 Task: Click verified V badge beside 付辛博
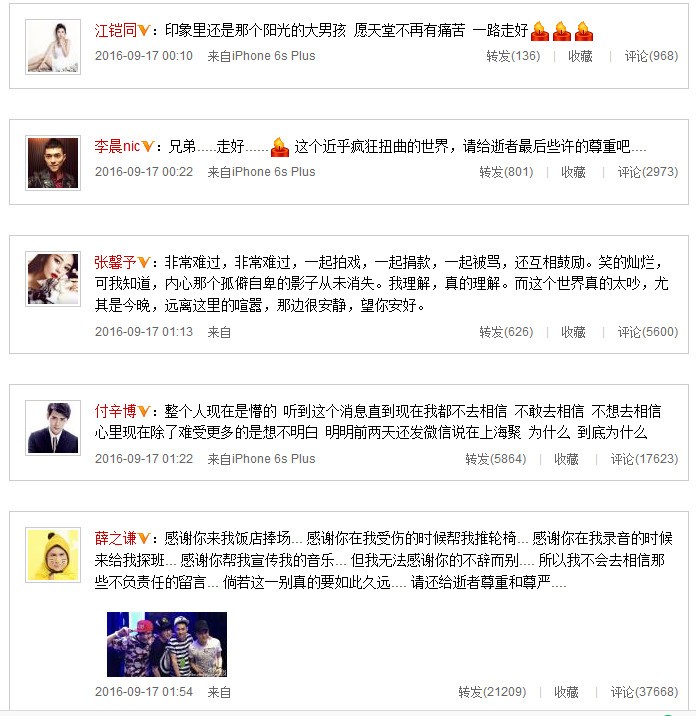144,411
